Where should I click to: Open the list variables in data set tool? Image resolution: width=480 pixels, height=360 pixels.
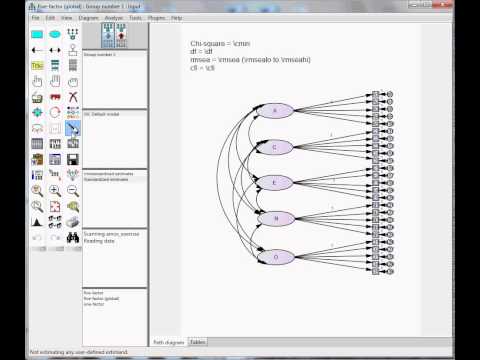pos(73,66)
